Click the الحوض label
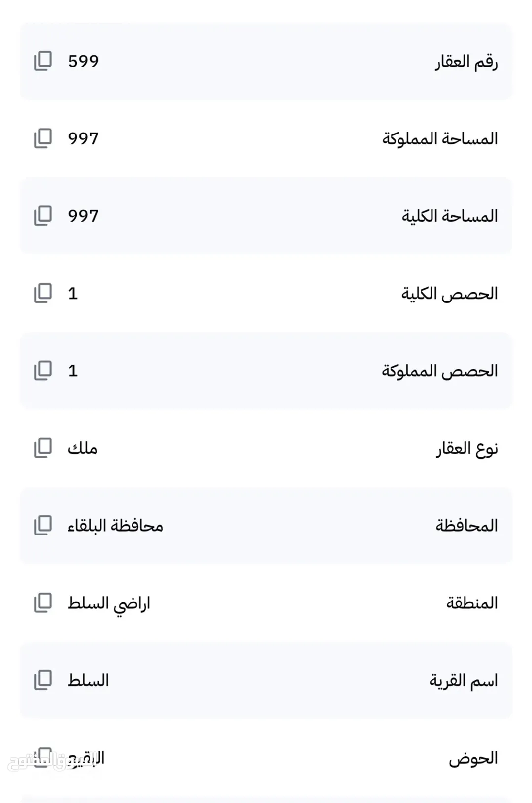Image resolution: width=532 pixels, height=803 pixels. pyautogui.click(x=473, y=758)
